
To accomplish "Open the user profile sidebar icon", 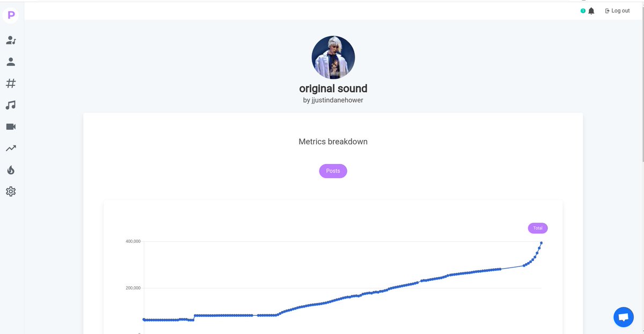I will 11,62.
